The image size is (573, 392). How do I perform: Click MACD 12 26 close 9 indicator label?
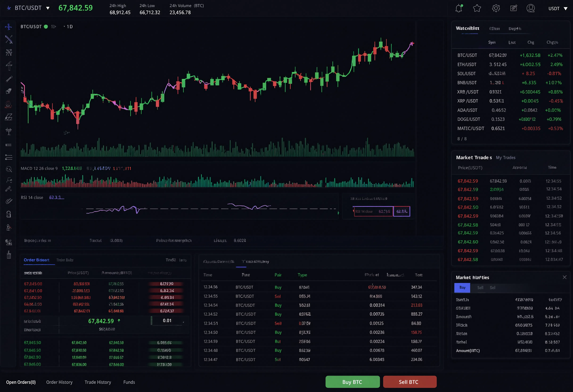(x=39, y=168)
